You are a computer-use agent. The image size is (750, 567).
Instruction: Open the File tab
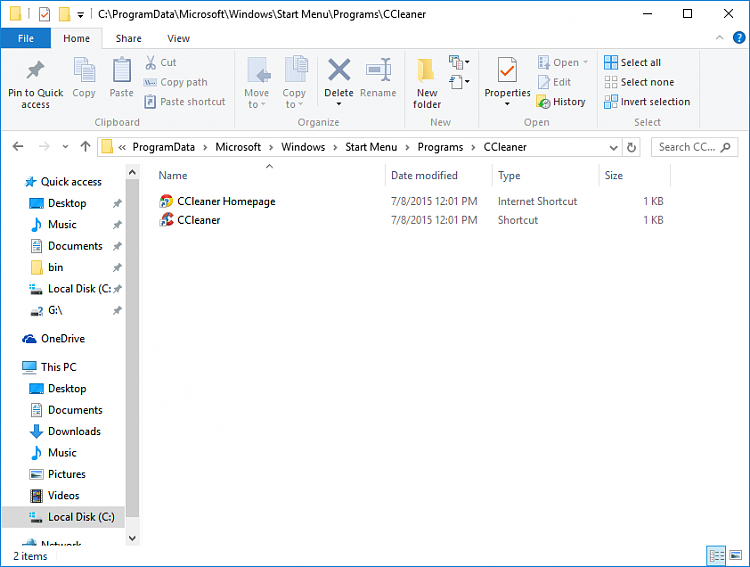pyautogui.click(x=26, y=38)
